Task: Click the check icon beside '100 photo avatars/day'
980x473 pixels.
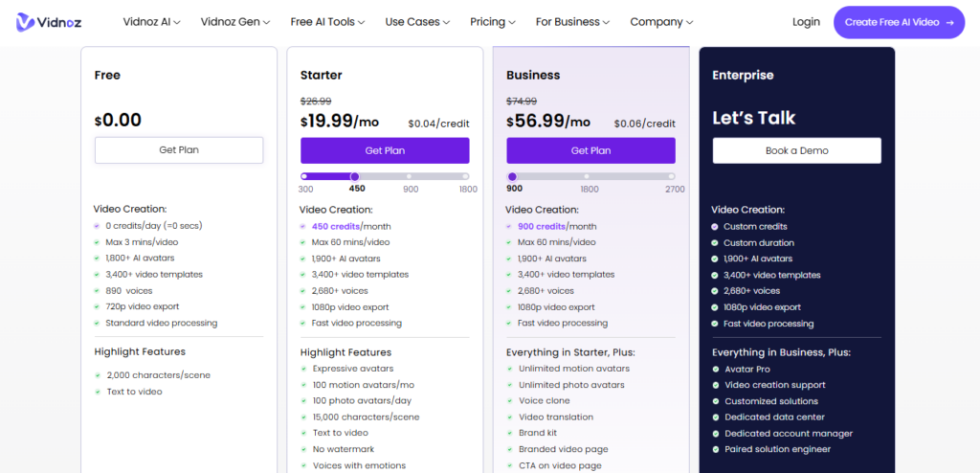Action: [303, 401]
